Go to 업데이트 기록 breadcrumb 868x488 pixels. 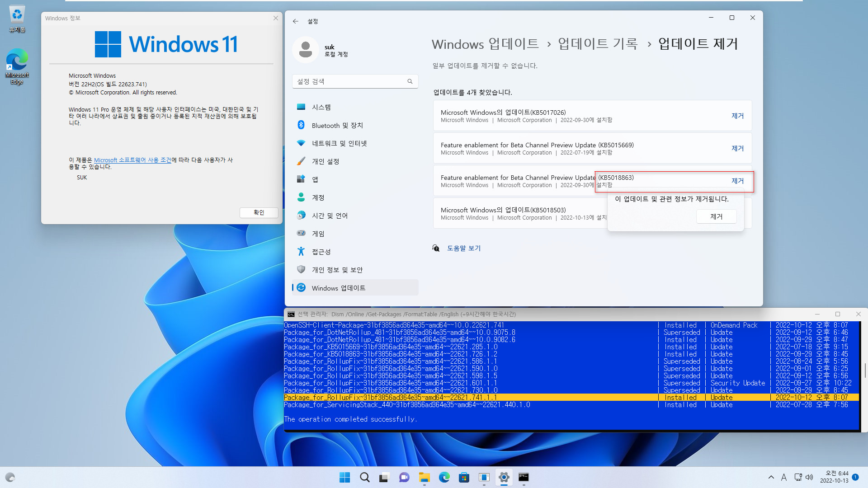[x=598, y=44]
